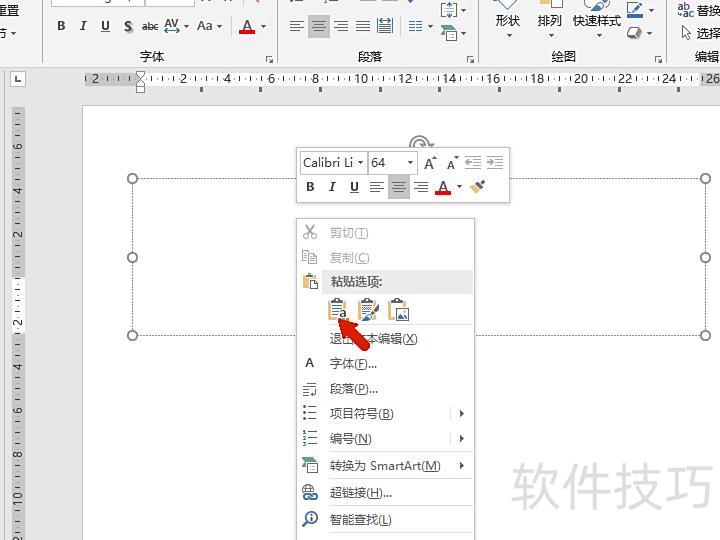Toggle Bold in the mini toolbar
This screenshot has width=720, height=540.
tap(310, 186)
